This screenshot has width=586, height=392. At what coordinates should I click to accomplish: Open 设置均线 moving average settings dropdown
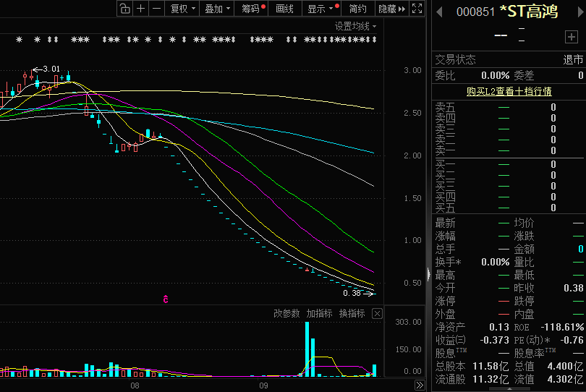tap(355, 26)
